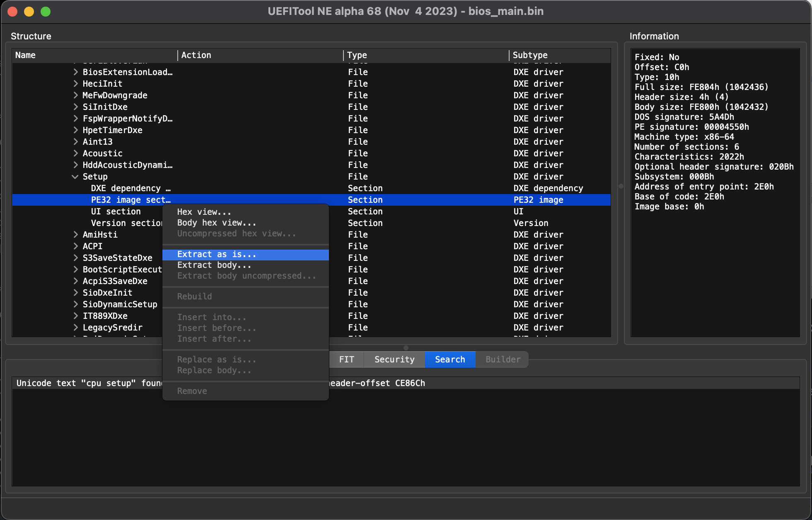The height and width of the screenshot is (520, 812).
Task: Expand the BootScriptExecut node
Action: point(75,270)
